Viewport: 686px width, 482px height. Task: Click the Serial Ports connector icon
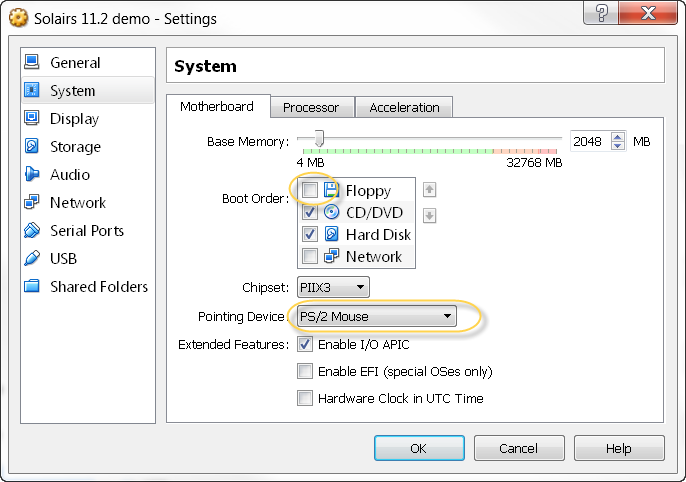click(x=32, y=230)
